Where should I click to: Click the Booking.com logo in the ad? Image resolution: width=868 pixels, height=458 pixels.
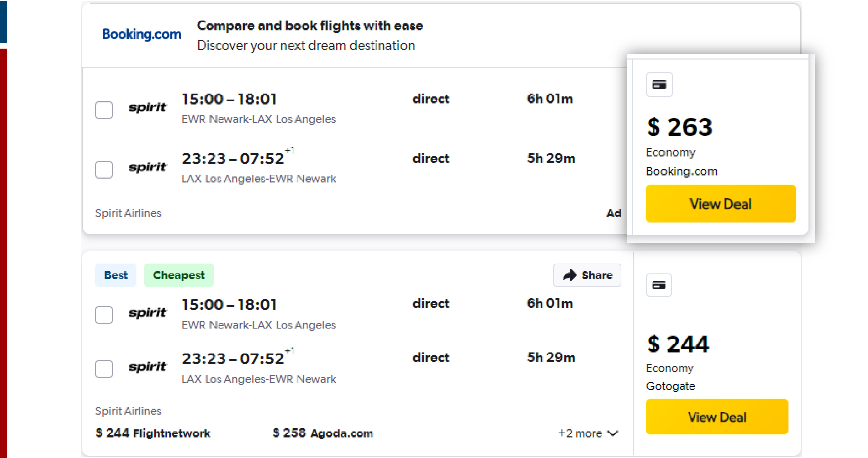[x=142, y=34]
